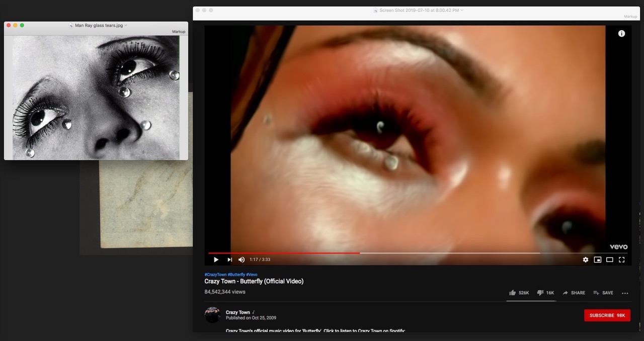Seek along the red video progress bar
Screen dimensions: 644x341
pyautogui.click(x=284, y=253)
